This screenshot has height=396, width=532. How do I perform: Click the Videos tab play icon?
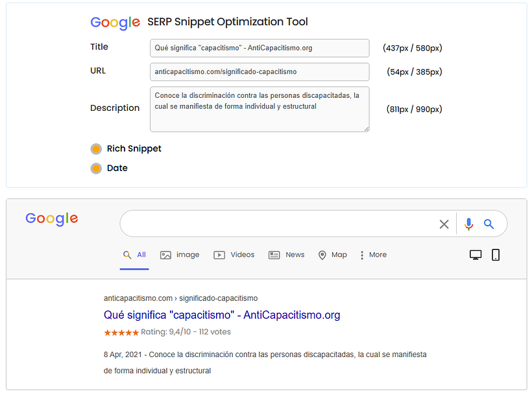219,255
